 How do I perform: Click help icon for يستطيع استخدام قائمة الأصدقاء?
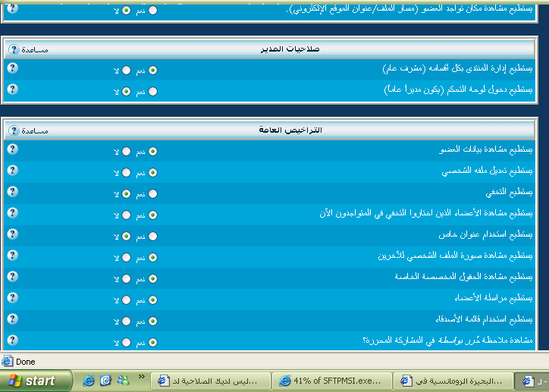coord(12,318)
